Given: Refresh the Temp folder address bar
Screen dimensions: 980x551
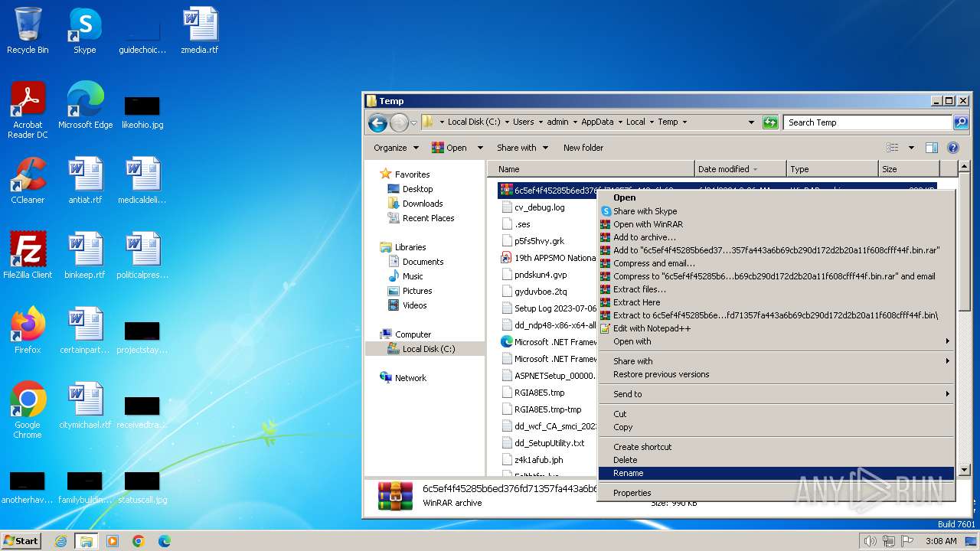Looking at the screenshot, I should pyautogui.click(x=770, y=122).
